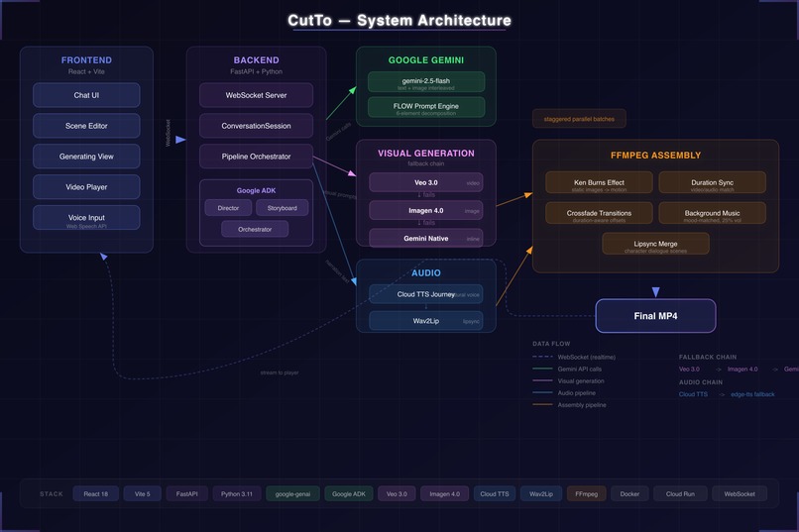This screenshot has width=799, height=532.
Task: Click the FFMPEG ASSEMBLY panel heading
Action: (655, 156)
